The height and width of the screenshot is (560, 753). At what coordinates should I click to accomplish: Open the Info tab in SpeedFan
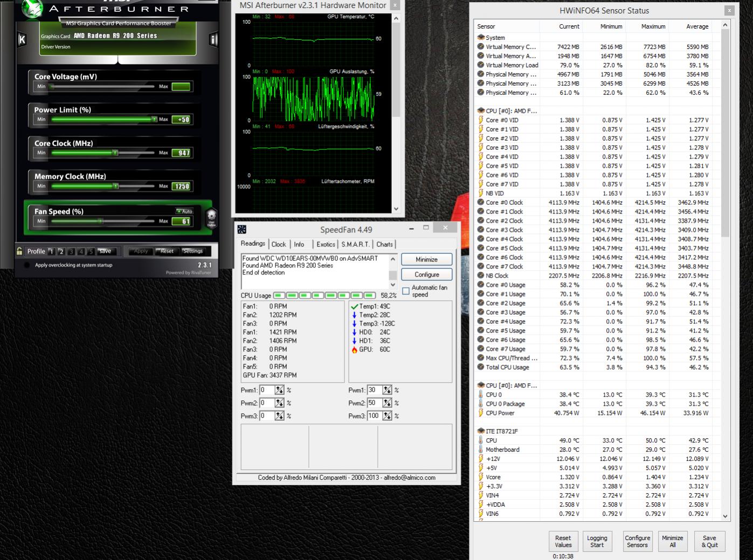pos(299,244)
